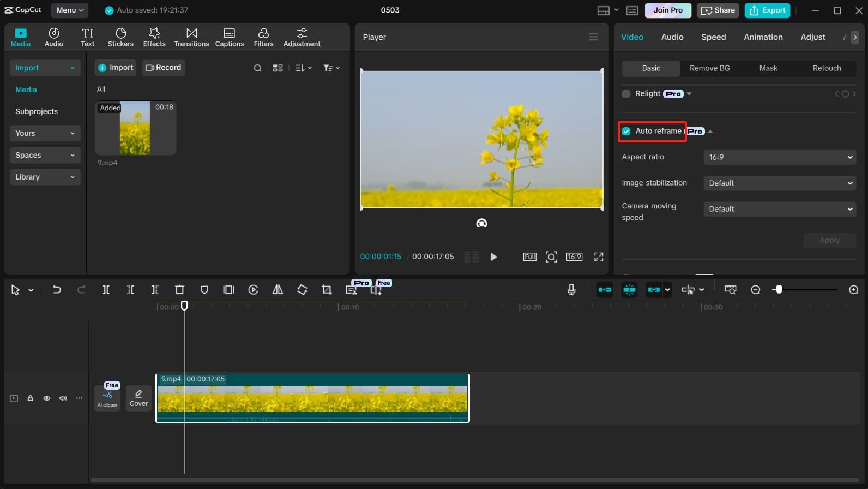Screen dimensions: 868x489
Task: Expand the Library section
Action: click(x=45, y=177)
